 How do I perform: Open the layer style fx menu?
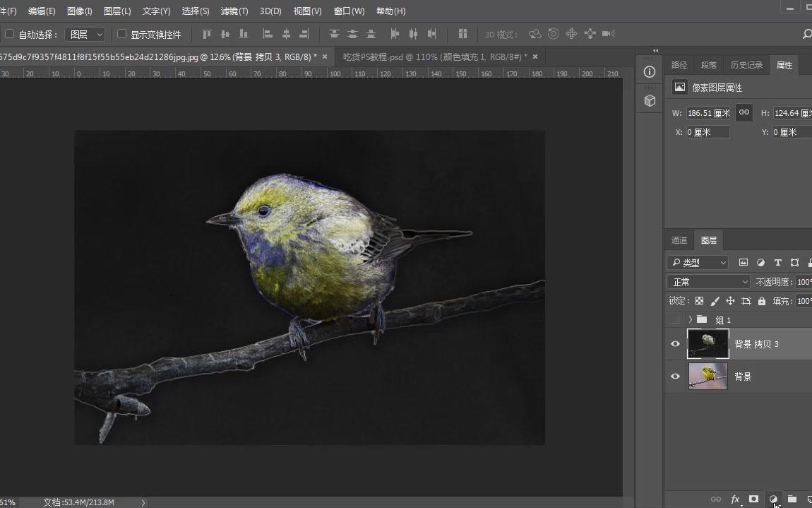735,499
